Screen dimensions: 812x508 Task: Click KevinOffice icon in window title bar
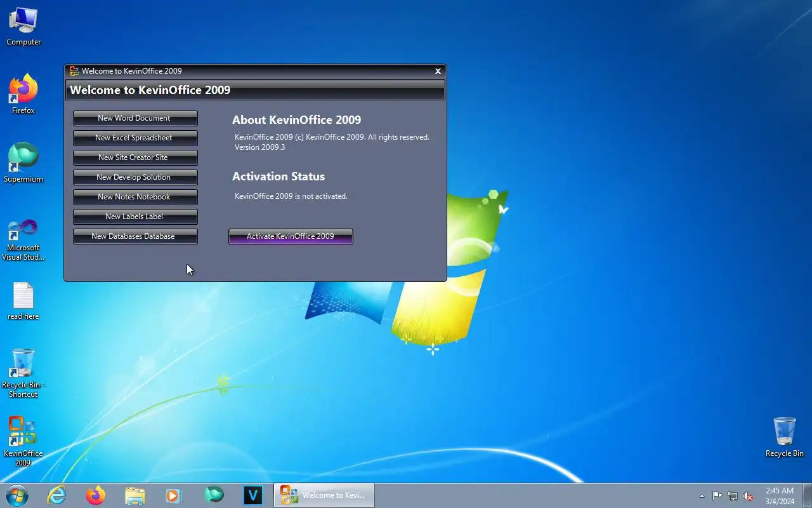pyautogui.click(x=74, y=71)
